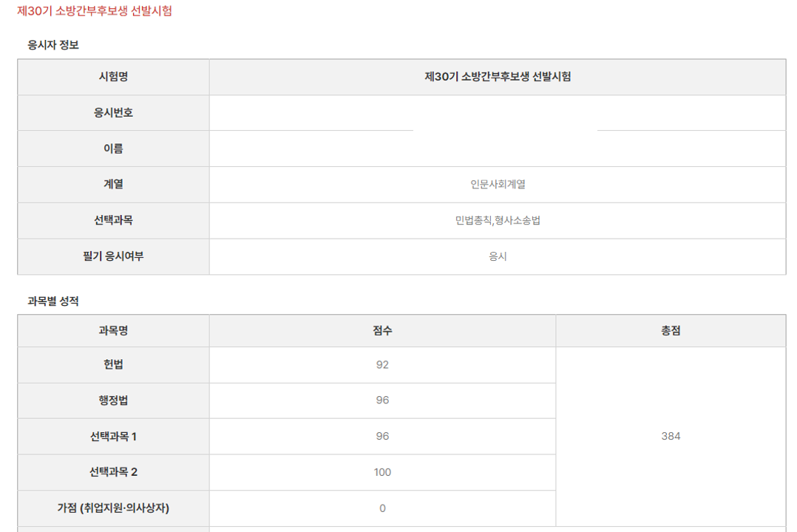797x532 pixels.
Task: Click the 응시 status value
Action: (x=498, y=256)
